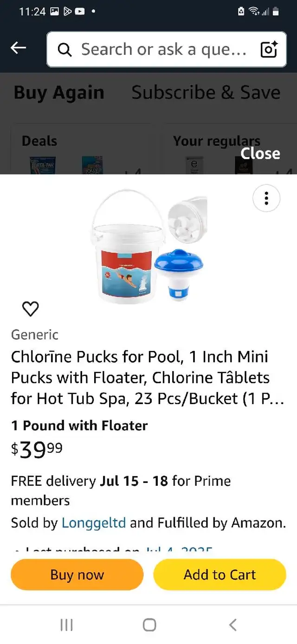Add item to wishlist with heart icon
Image resolution: width=297 pixels, height=644 pixels.
pyautogui.click(x=31, y=309)
